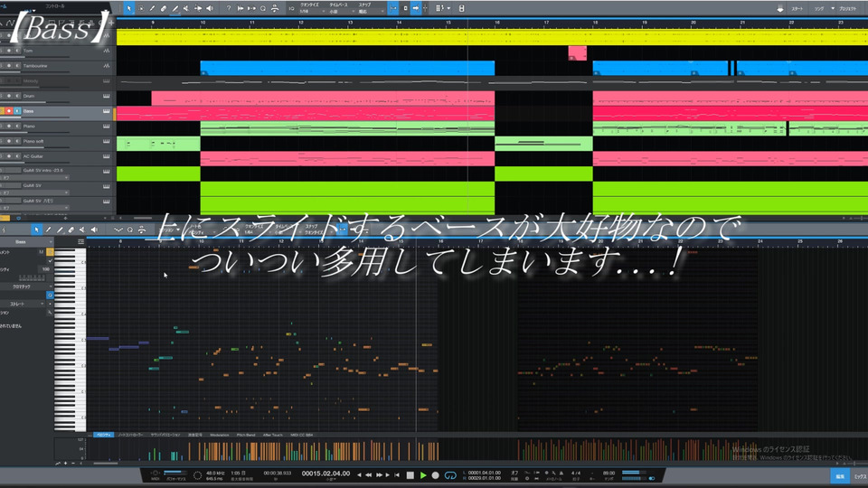Open the Timebase dropdown
868x488 pixels.
click(x=340, y=12)
